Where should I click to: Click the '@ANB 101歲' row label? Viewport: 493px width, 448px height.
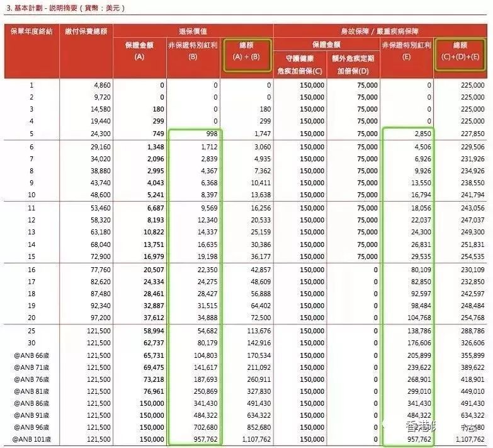point(31,439)
